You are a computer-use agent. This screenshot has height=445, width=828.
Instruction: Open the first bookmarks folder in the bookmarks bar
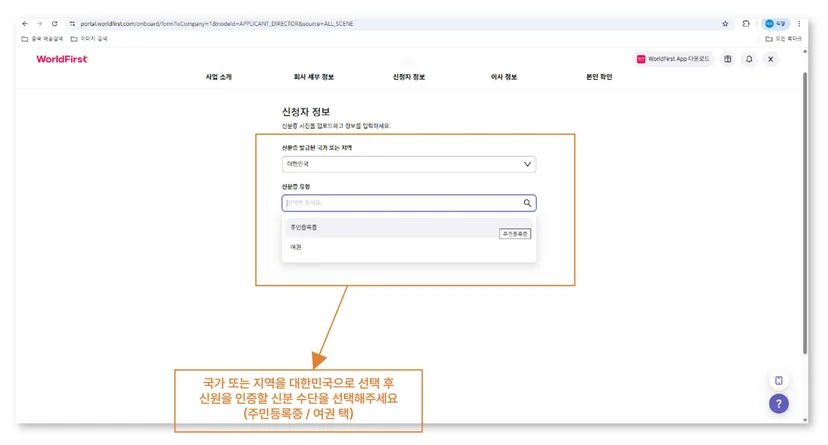pyautogui.click(x=42, y=39)
